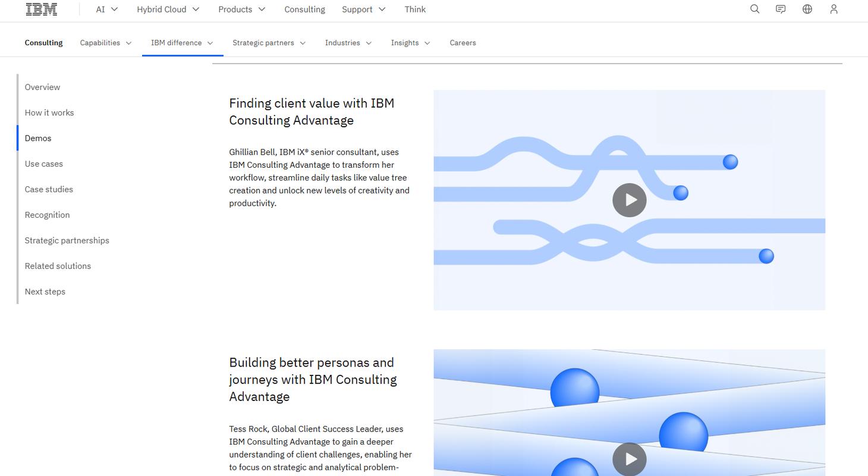The height and width of the screenshot is (476, 868).
Task: Open the search icon
Action: (x=754, y=9)
